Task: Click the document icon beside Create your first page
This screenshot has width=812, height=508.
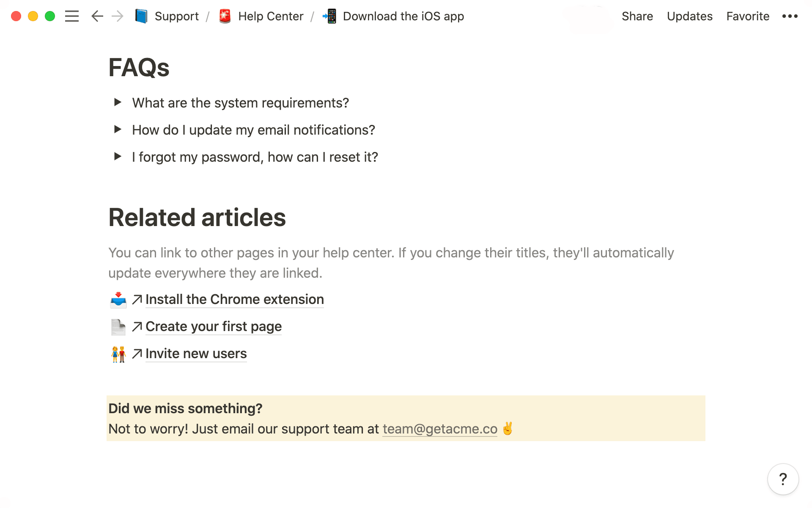Action: (118, 327)
